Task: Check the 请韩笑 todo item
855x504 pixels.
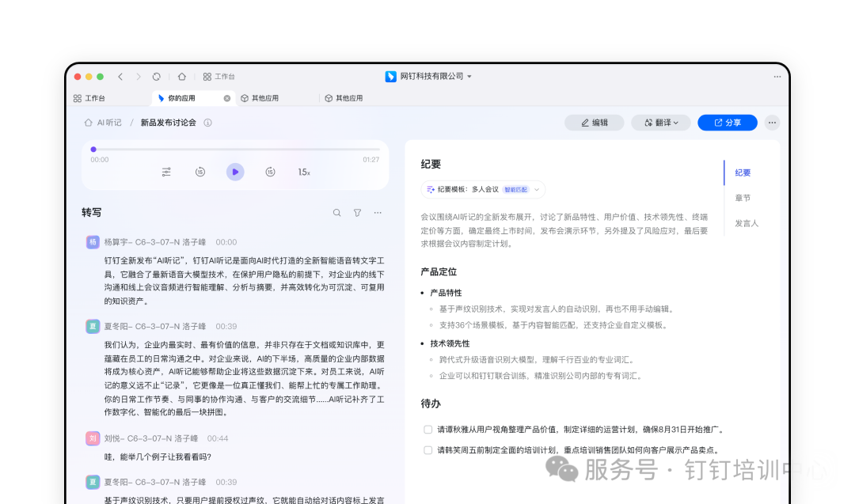Action: pyautogui.click(x=428, y=450)
